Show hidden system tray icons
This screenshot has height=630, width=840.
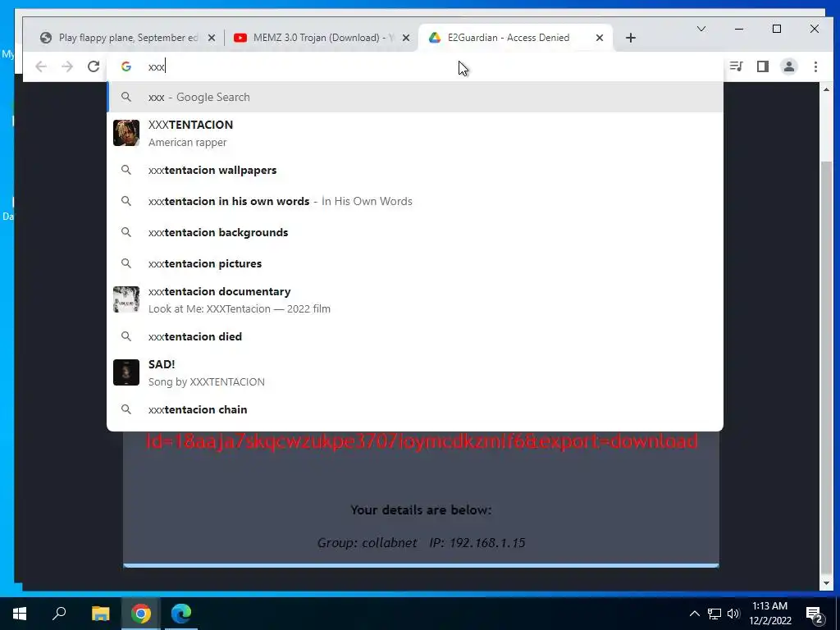pyautogui.click(x=694, y=614)
